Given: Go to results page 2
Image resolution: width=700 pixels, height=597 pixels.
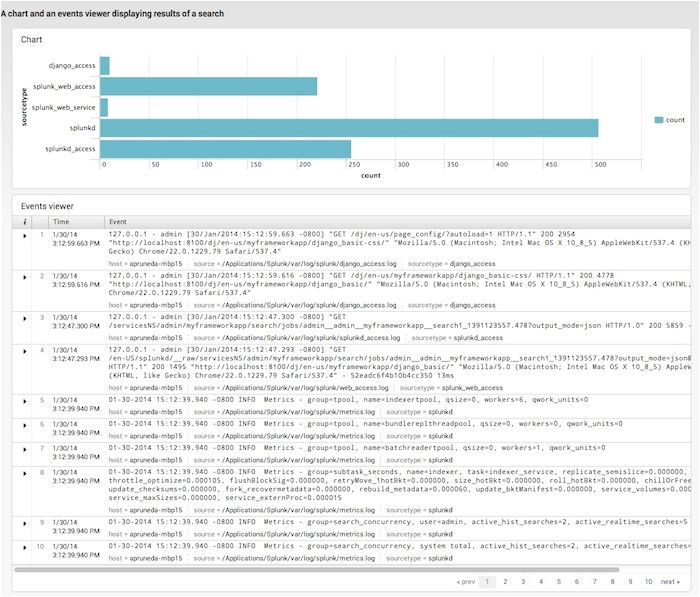Looking at the screenshot, I should tap(505, 582).
